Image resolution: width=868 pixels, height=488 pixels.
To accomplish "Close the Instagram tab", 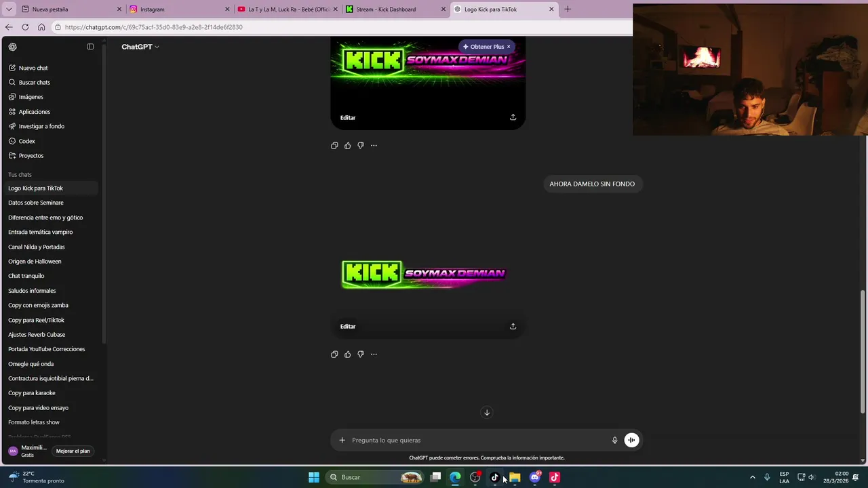I will pyautogui.click(x=227, y=9).
